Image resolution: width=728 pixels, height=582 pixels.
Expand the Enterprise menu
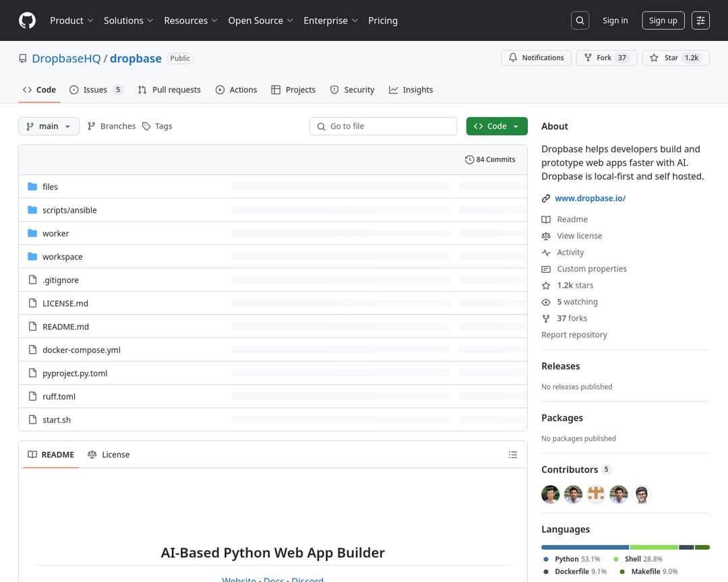click(330, 20)
